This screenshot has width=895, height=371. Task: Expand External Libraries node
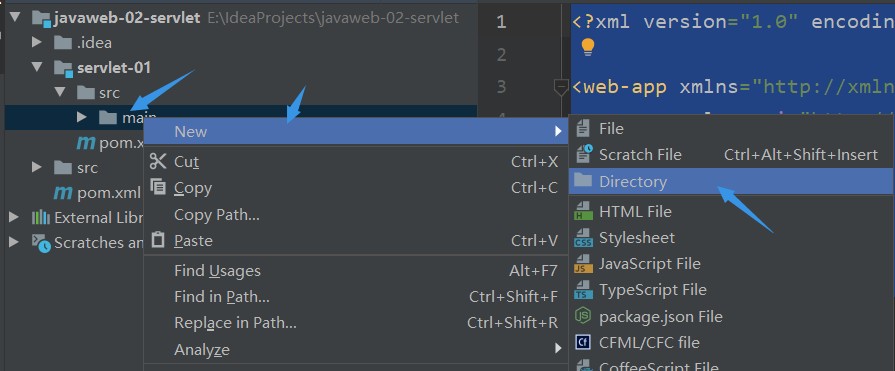pos(14,217)
